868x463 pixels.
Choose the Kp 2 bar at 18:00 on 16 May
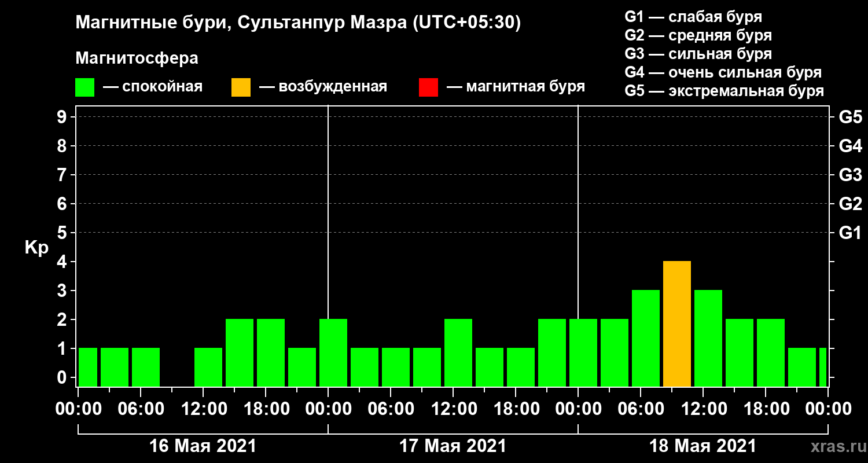(271, 353)
